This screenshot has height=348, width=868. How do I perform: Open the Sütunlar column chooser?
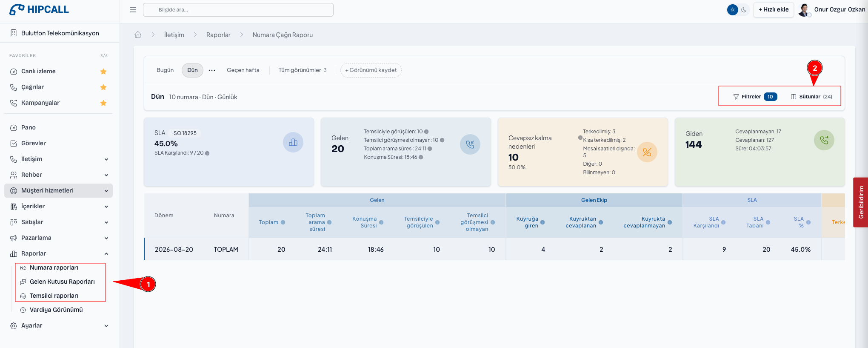(x=811, y=97)
